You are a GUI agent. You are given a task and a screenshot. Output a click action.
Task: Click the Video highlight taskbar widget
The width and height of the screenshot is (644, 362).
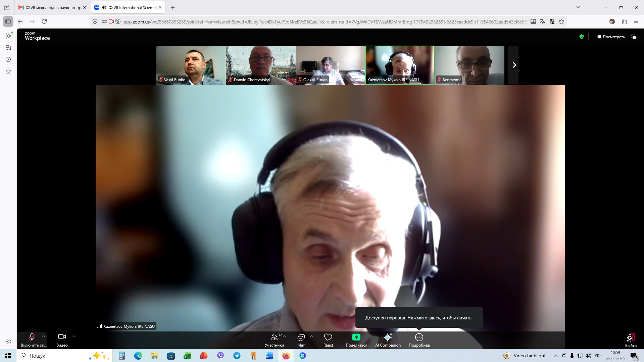coord(525,356)
